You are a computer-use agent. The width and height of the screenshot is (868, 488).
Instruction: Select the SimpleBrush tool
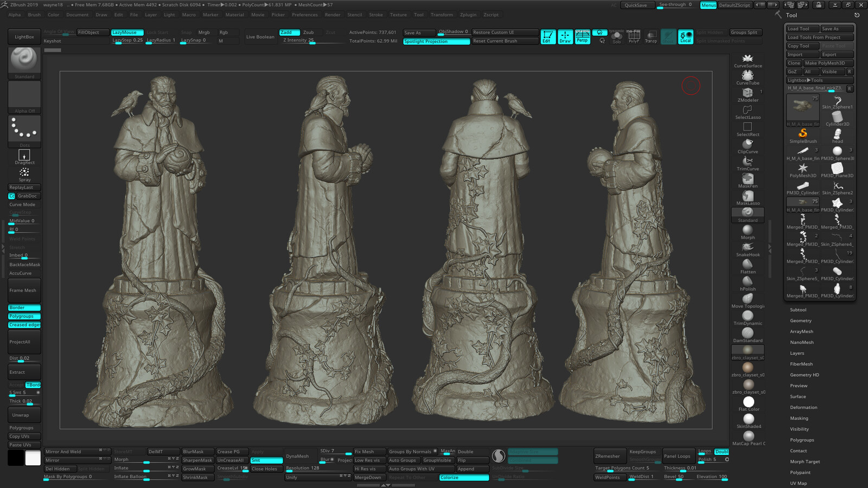pos(803,136)
